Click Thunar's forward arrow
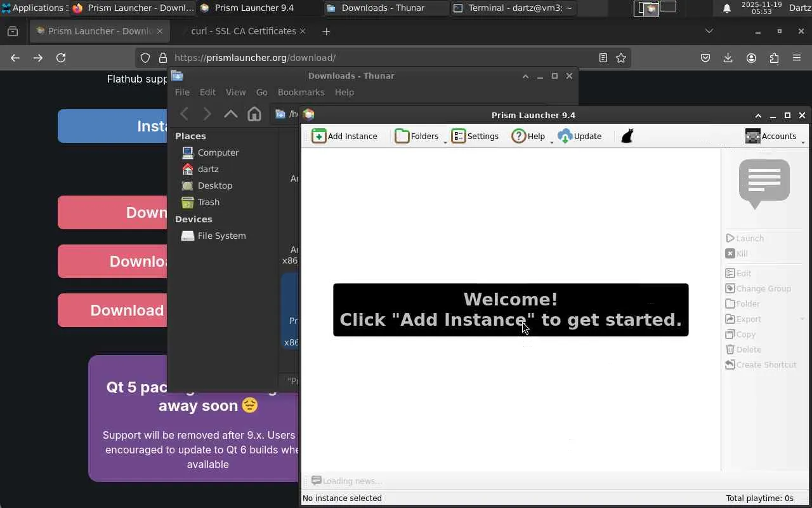 coord(207,114)
